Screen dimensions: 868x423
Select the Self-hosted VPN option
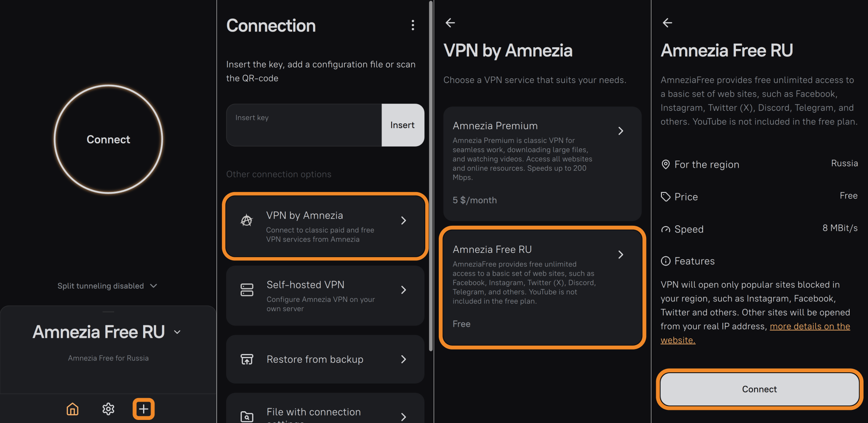point(325,296)
